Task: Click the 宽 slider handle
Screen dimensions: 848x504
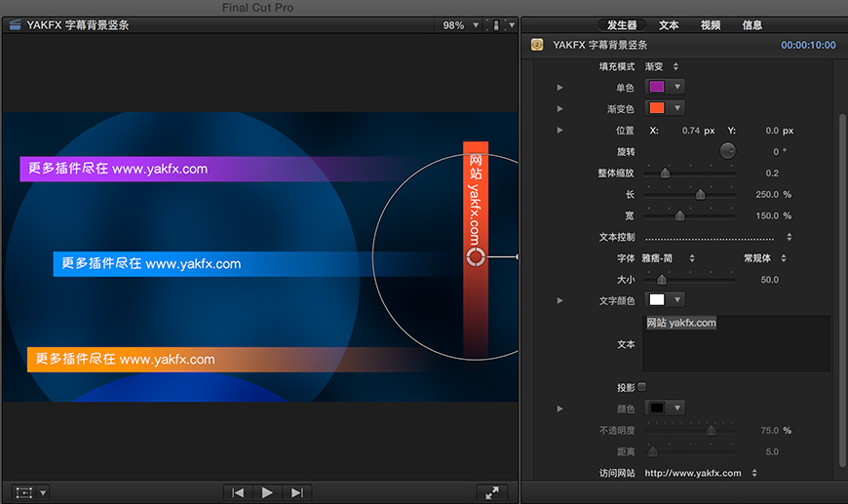Action: tap(679, 215)
